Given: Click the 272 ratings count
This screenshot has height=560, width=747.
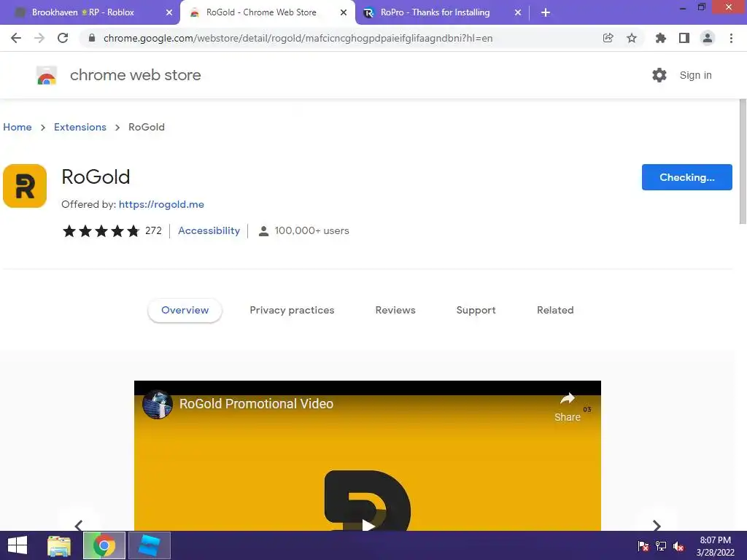Looking at the screenshot, I should [153, 231].
